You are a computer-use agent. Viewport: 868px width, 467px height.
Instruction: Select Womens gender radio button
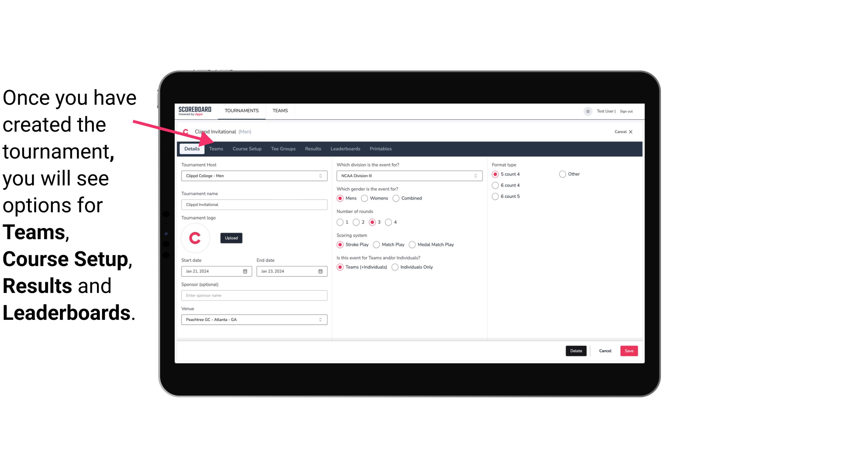pyautogui.click(x=365, y=198)
